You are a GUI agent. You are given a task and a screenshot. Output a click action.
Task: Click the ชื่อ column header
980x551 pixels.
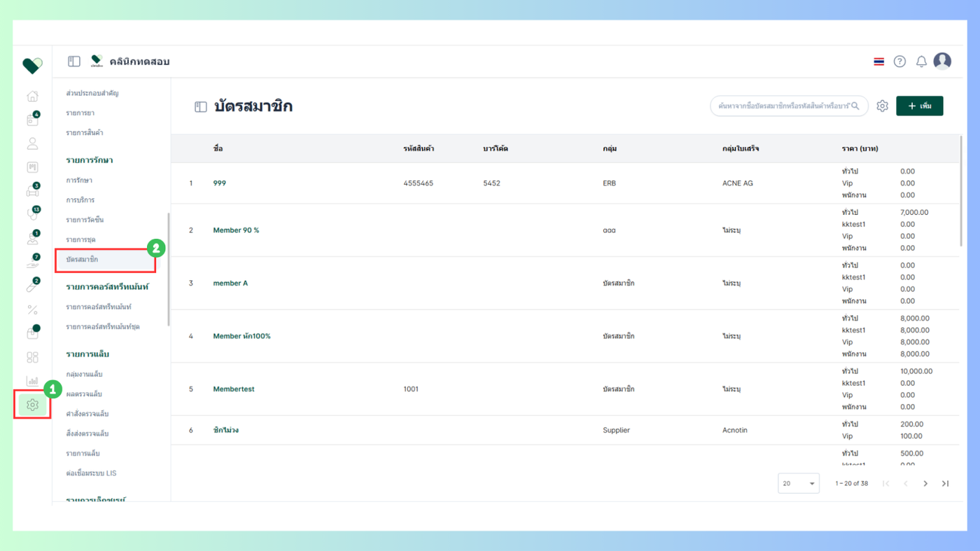(x=218, y=149)
